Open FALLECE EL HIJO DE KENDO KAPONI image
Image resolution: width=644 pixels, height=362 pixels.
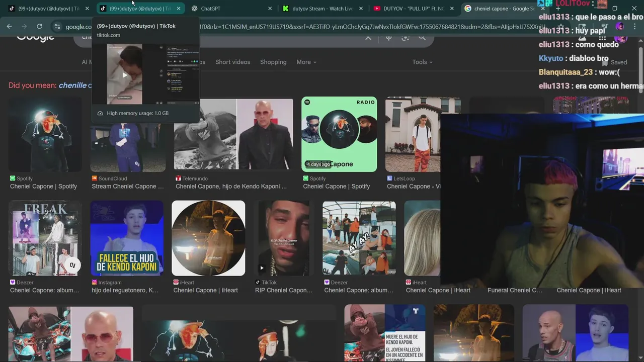pos(127,238)
